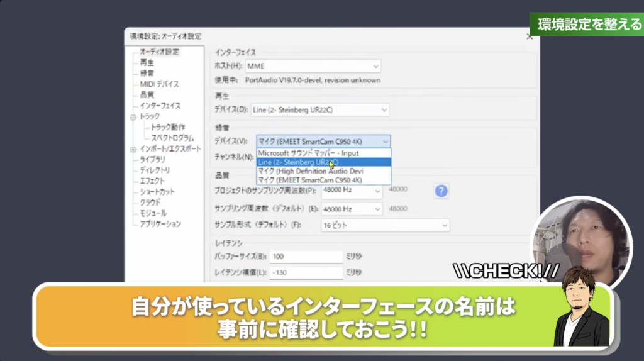Collapse the トラック tree node
644x361 pixels.
point(133,117)
